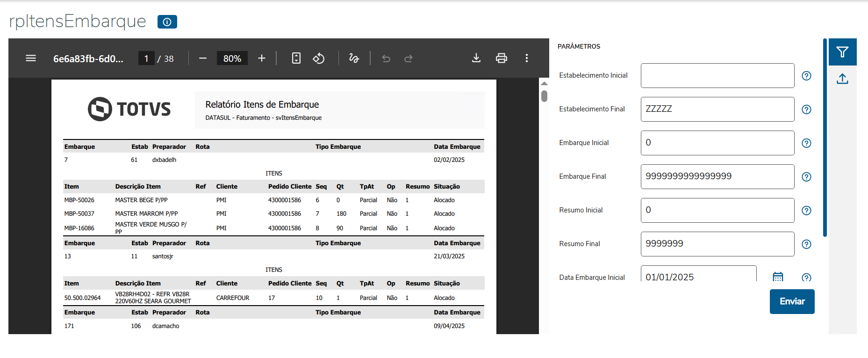868x358 pixels.
Task: Show help for Embarque Final
Action: click(x=806, y=177)
